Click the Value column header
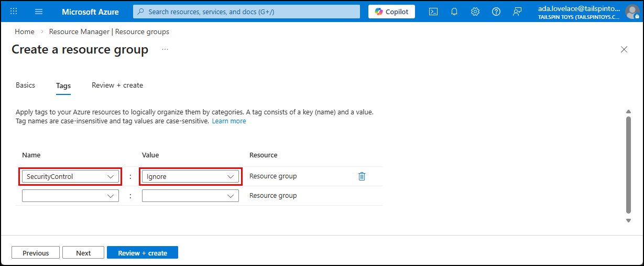 150,155
